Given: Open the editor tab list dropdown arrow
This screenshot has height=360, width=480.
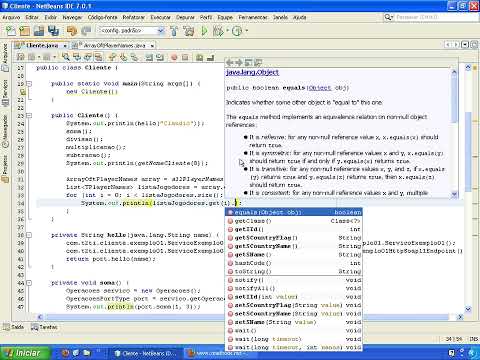Looking at the screenshot, I should pos(465,45).
